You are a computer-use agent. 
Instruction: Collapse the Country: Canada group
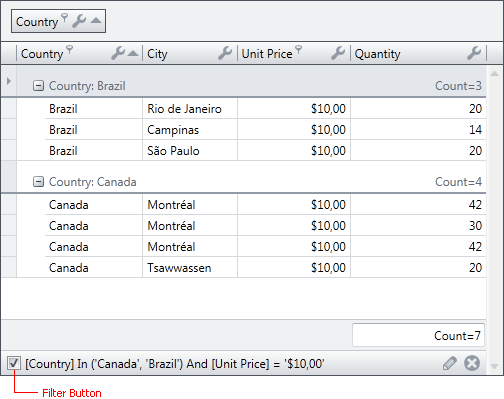(38, 182)
